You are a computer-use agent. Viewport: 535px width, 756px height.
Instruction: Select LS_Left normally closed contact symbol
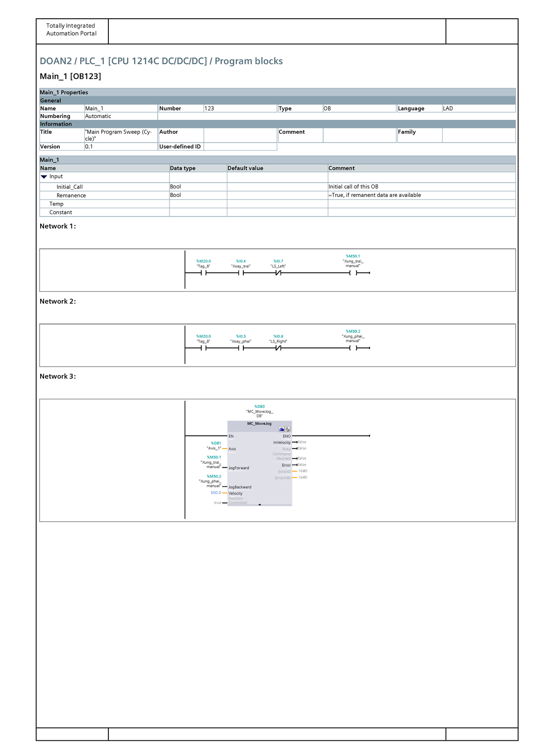(x=278, y=273)
